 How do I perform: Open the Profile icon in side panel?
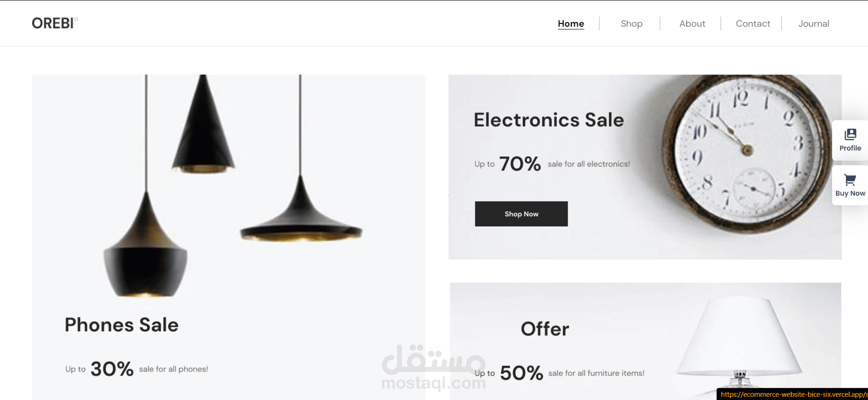click(x=850, y=134)
